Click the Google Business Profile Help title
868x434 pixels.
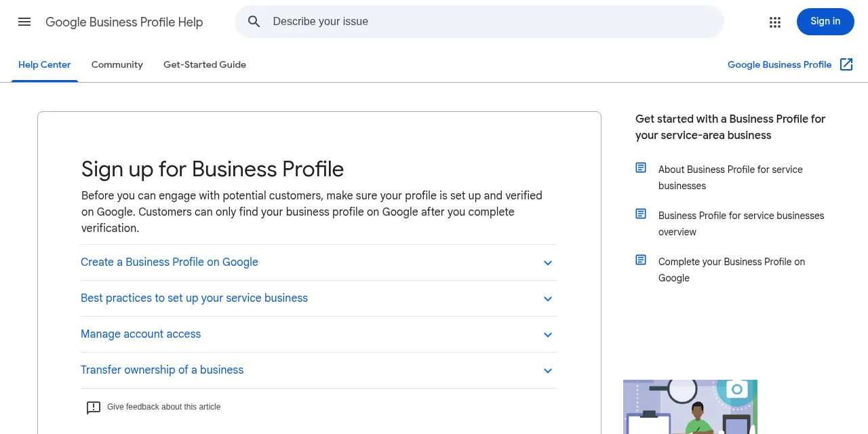click(124, 22)
